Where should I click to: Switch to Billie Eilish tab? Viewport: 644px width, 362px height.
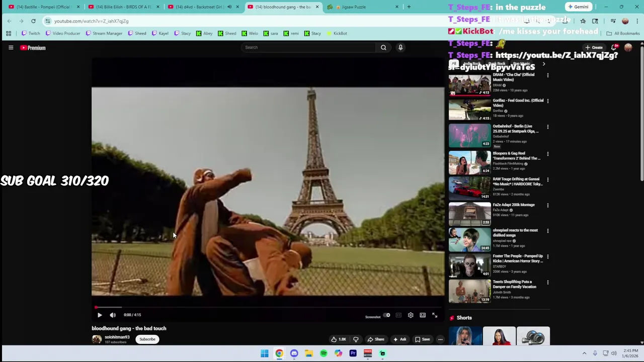click(123, 7)
